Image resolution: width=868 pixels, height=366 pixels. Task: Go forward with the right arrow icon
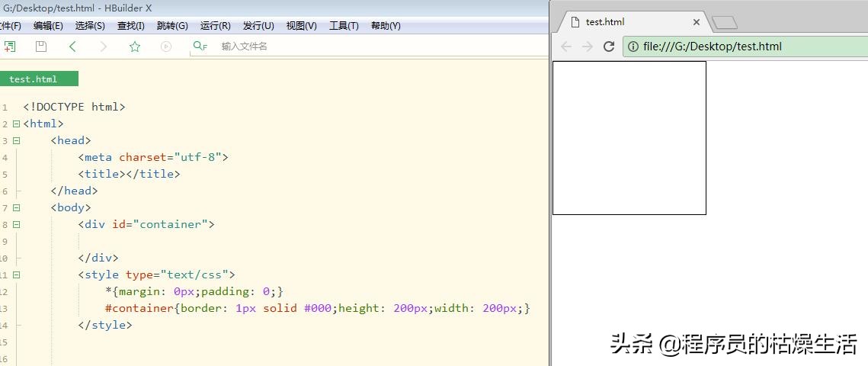[x=104, y=47]
